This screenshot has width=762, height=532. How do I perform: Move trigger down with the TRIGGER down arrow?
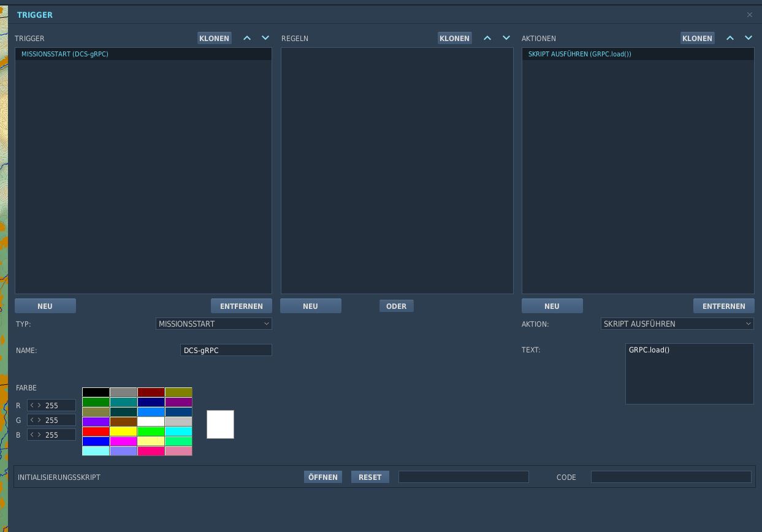tap(265, 38)
